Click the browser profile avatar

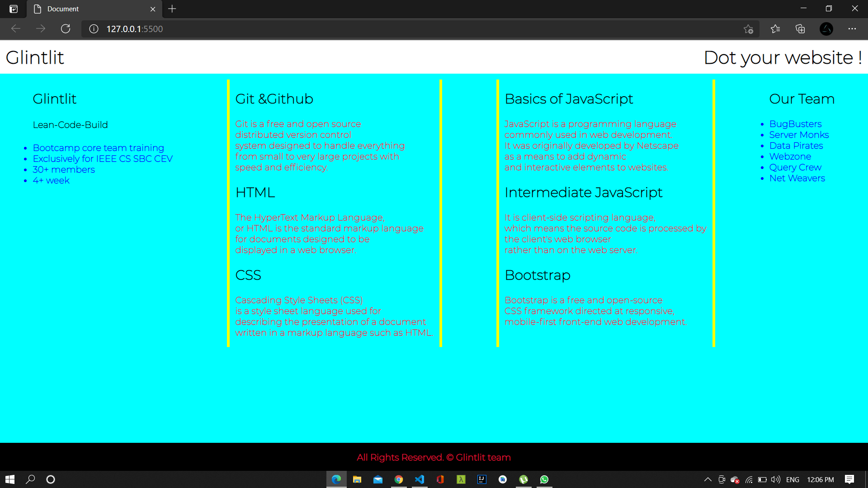(x=826, y=29)
